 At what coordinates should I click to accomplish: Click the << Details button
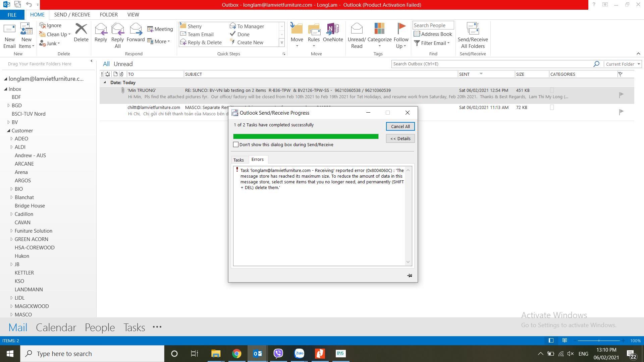[x=400, y=138]
